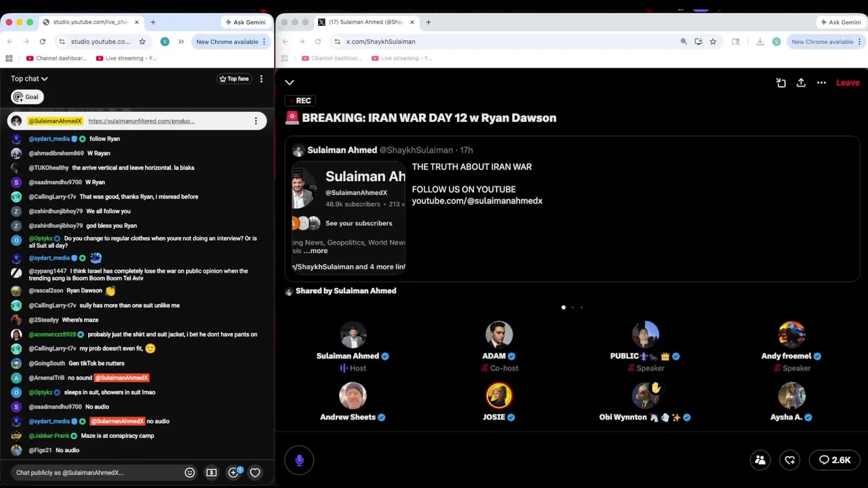Open a new tab in Studio window
Image resolution: width=868 pixels, height=488 pixels.
[x=153, y=22]
